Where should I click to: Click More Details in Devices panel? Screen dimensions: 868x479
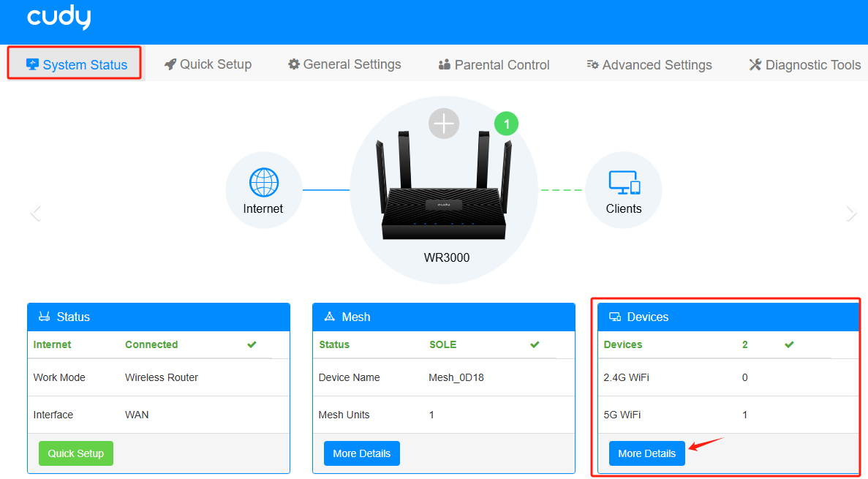pyautogui.click(x=647, y=453)
